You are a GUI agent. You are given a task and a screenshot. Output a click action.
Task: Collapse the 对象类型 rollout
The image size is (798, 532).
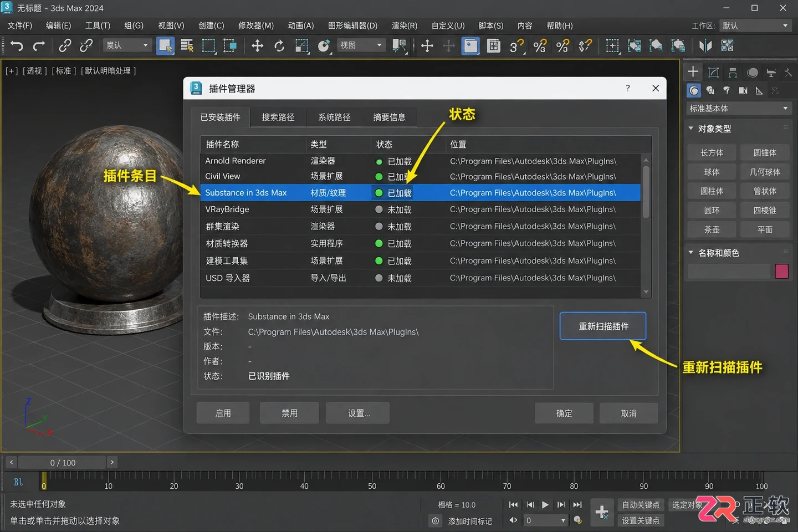click(691, 128)
